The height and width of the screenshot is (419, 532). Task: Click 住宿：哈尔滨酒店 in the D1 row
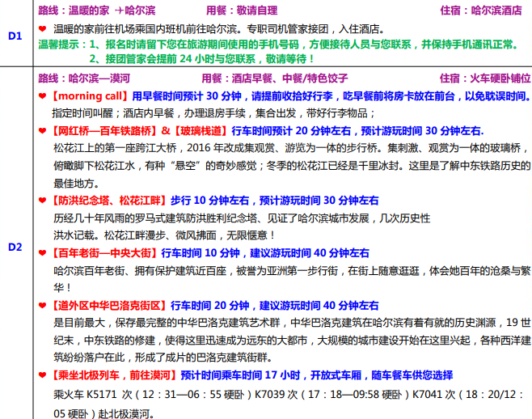tap(480, 11)
